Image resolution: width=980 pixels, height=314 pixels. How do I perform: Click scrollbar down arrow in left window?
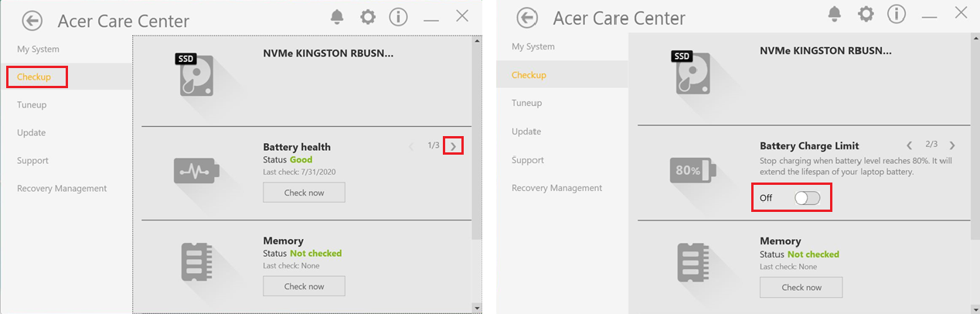[x=477, y=308]
